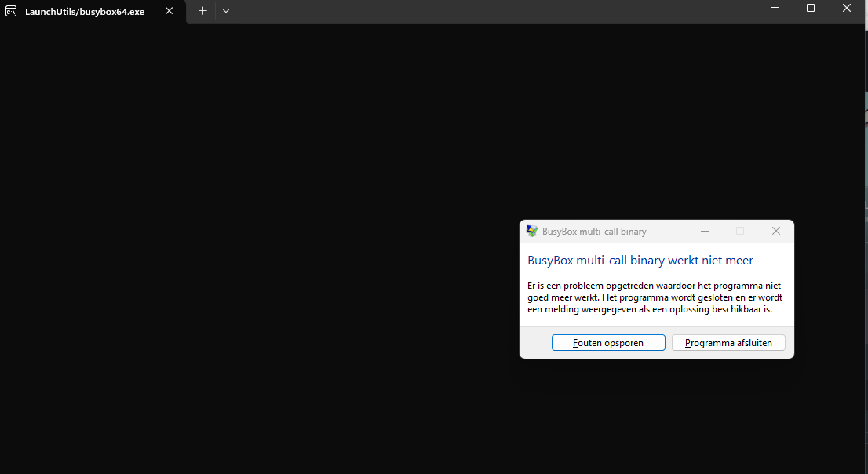The width and height of the screenshot is (868, 474).
Task: Click the 'Er is een probleem opgetreden' message text
Action: pyautogui.click(x=655, y=297)
